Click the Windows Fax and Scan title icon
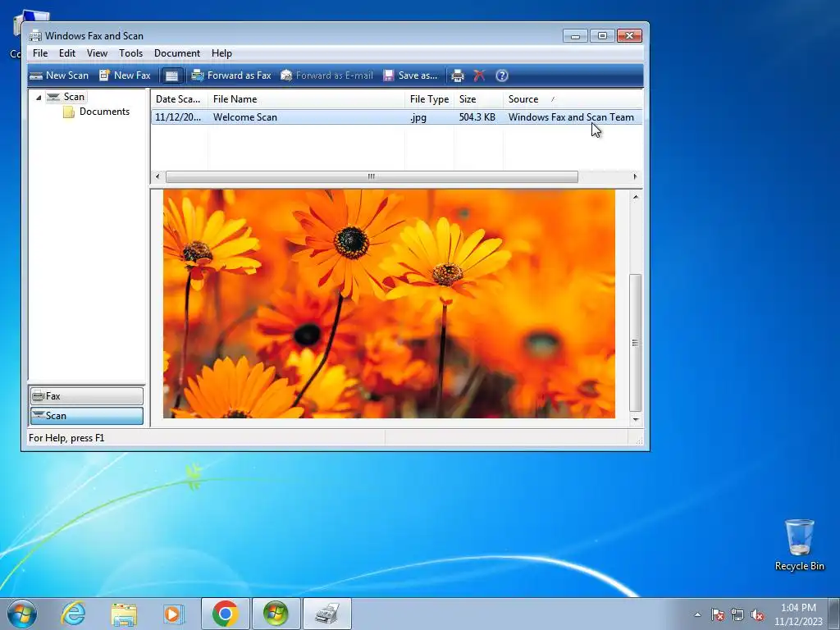The image size is (840, 630). pos(35,36)
